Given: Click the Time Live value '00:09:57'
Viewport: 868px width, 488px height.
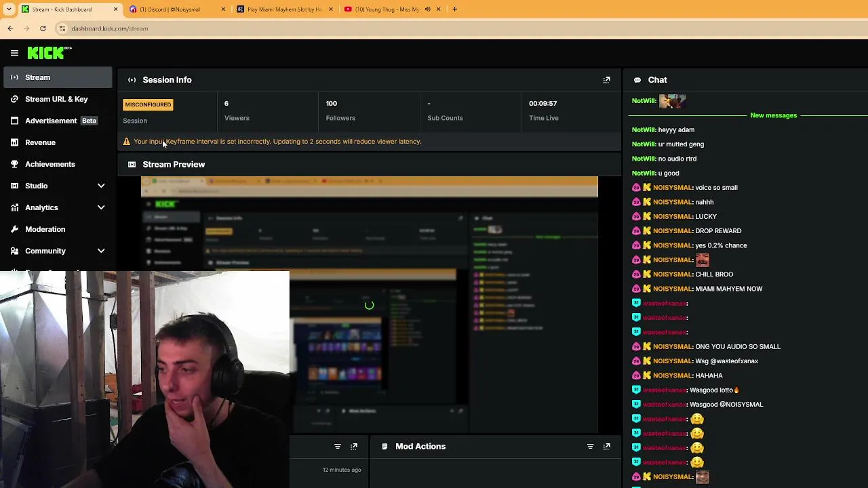Looking at the screenshot, I should pos(543,103).
